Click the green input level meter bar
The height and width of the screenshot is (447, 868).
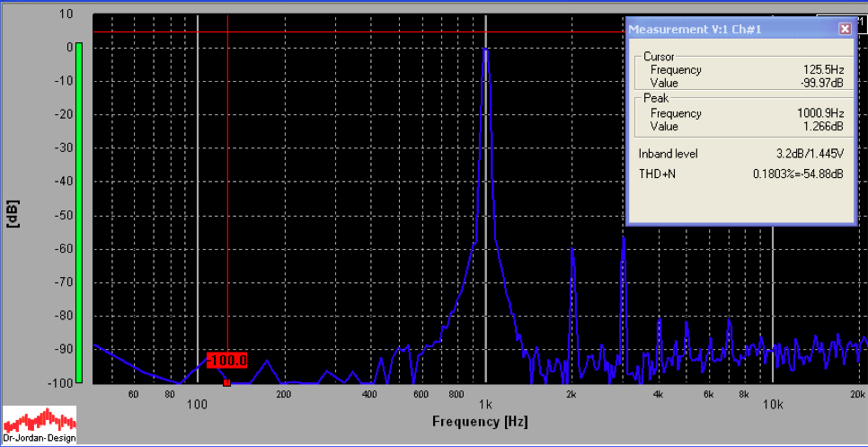(79, 211)
